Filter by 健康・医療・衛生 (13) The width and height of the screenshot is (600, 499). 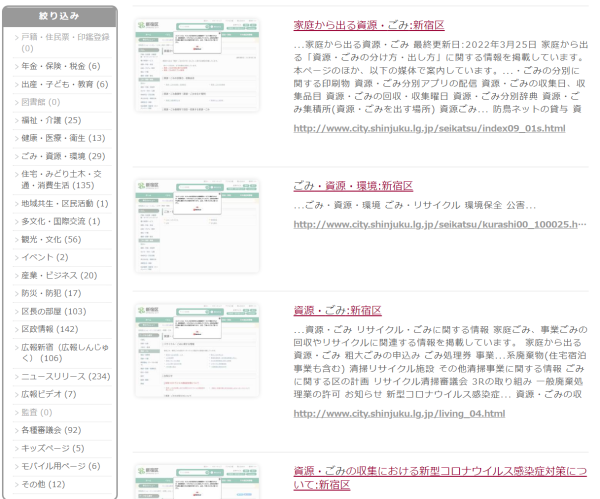[63, 138]
